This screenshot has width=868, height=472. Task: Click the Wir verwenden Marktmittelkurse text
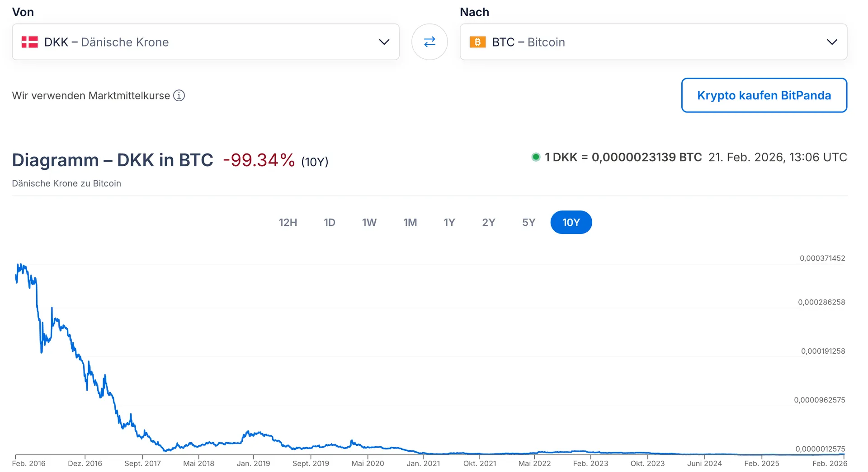91,96
